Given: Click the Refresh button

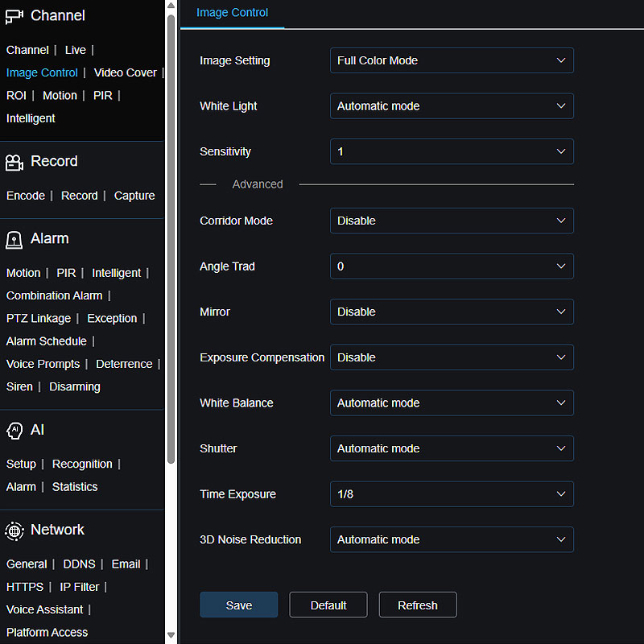Looking at the screenshot, I should (417, 605).
